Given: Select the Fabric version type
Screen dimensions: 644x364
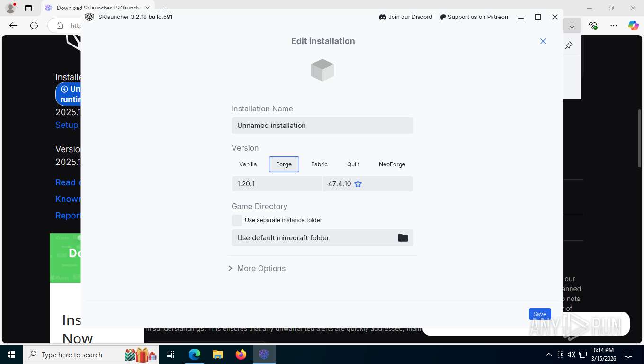Looking at the screenshot, I should point(319,164).
